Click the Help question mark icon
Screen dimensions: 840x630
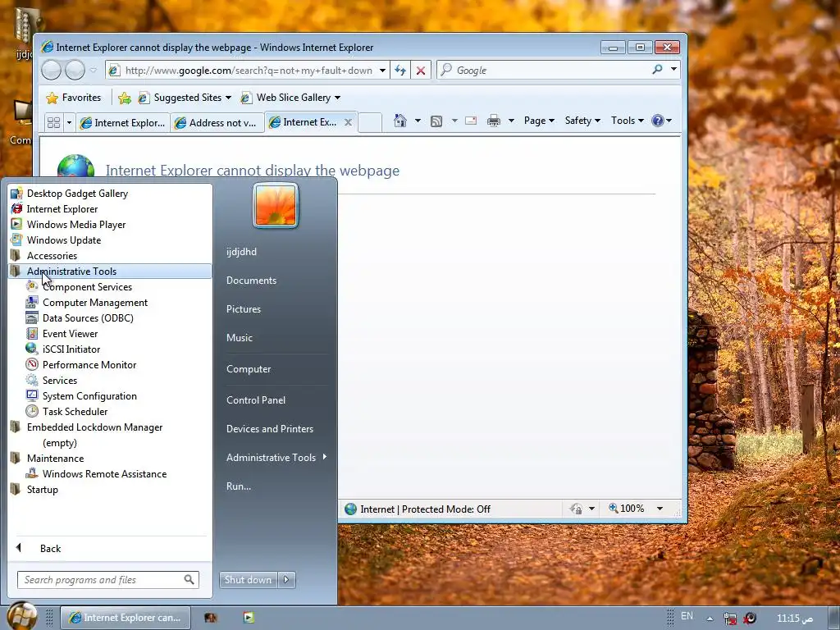(658, 121)
